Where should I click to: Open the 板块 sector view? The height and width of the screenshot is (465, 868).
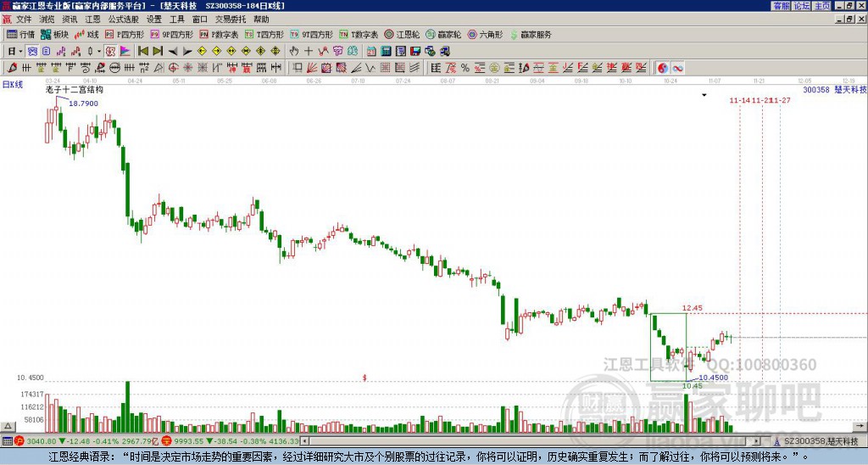click(54, 34)
